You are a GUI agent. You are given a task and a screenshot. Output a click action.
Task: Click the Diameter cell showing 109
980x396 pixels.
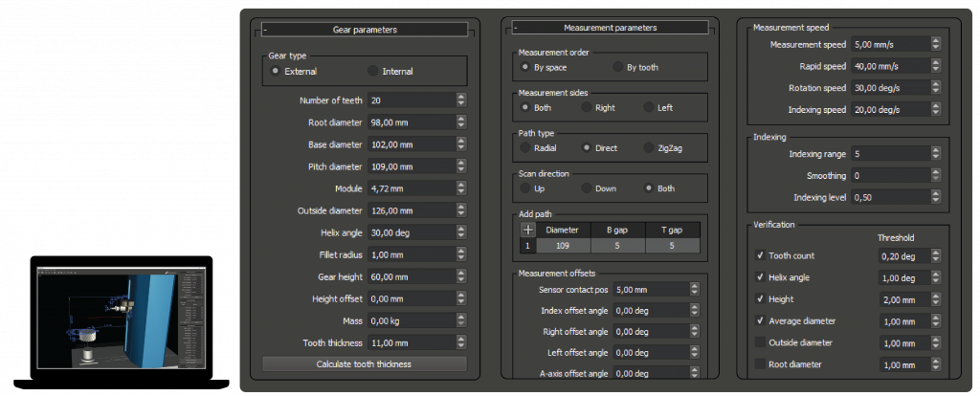point(562,246)
